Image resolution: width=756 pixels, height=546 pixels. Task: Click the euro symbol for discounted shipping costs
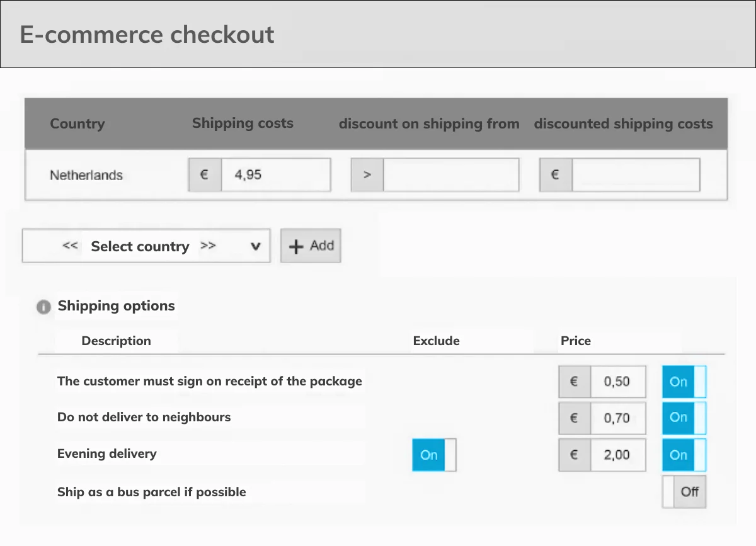click(555, 175)
